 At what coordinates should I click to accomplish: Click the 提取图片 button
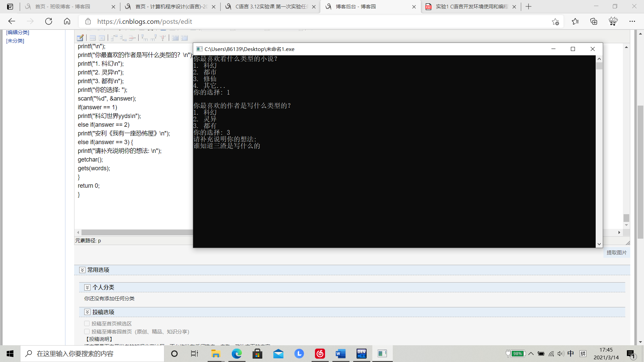click(x=616, y=252)
